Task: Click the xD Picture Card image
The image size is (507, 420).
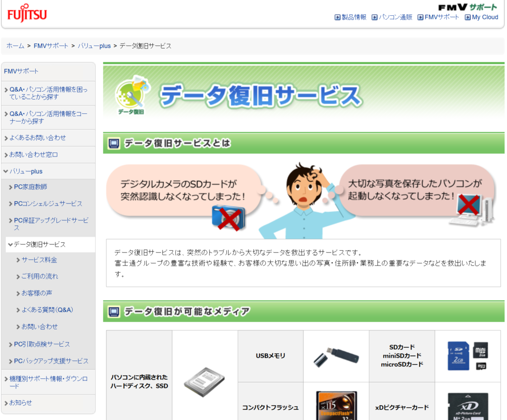Action: coord(467,406)
